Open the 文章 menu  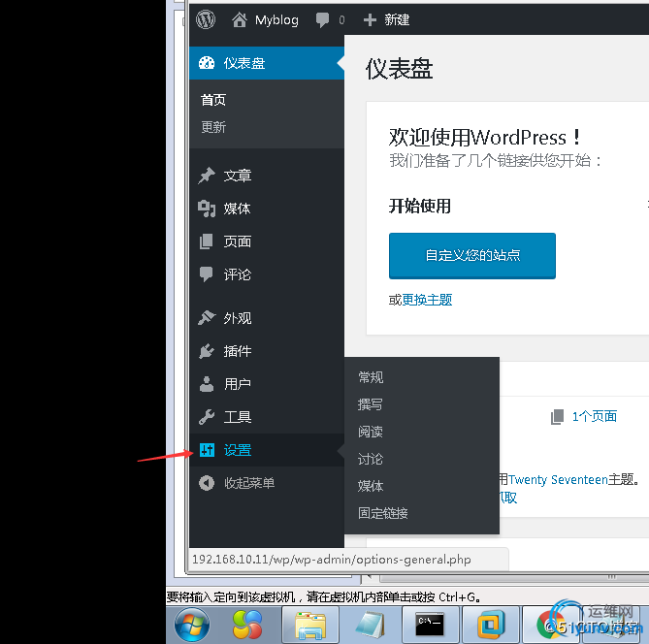point(267,176)
